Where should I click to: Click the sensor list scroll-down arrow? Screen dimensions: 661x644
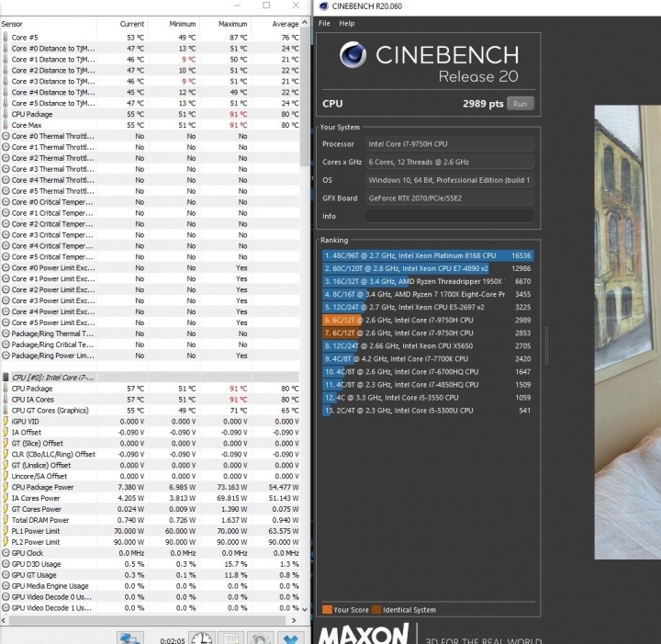[305, 609]
